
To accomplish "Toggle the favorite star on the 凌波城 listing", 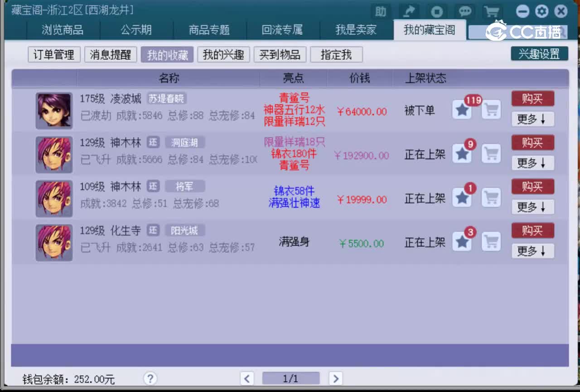I will pos(462,109).
